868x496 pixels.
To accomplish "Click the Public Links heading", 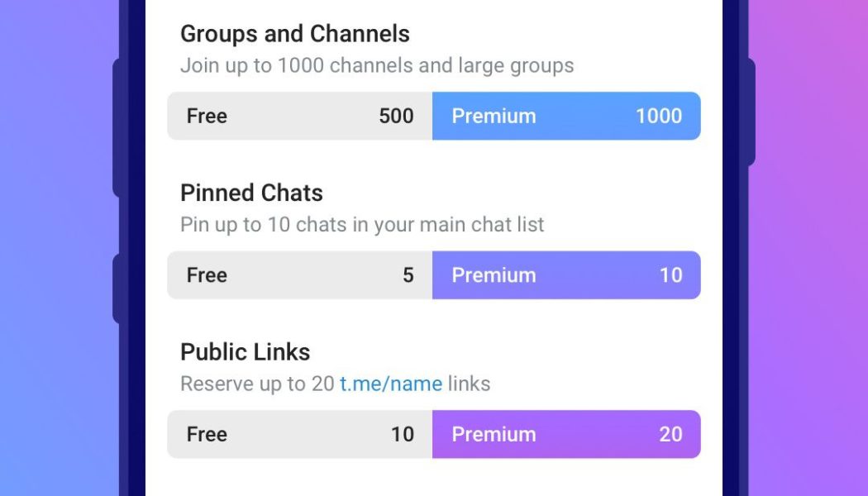I will point(245,351).
